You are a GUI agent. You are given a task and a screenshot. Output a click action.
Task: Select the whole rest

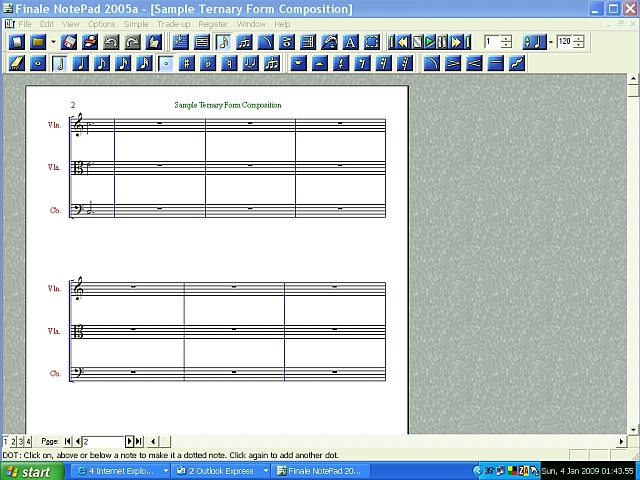pos(298,64)
